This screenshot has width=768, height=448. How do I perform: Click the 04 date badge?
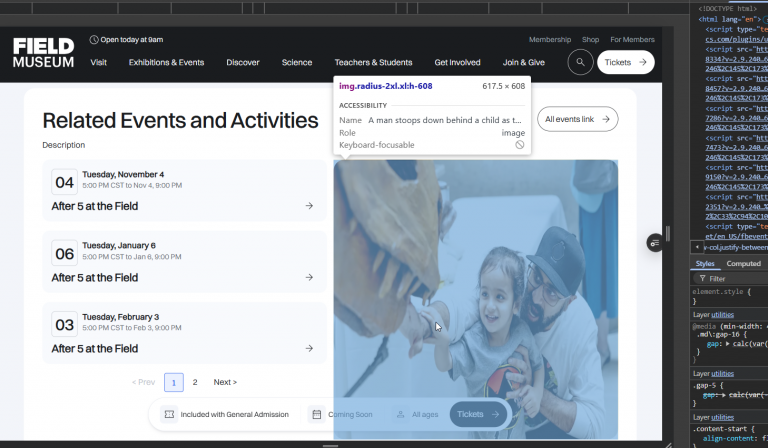pyautogui.click(x=64, y=182)
